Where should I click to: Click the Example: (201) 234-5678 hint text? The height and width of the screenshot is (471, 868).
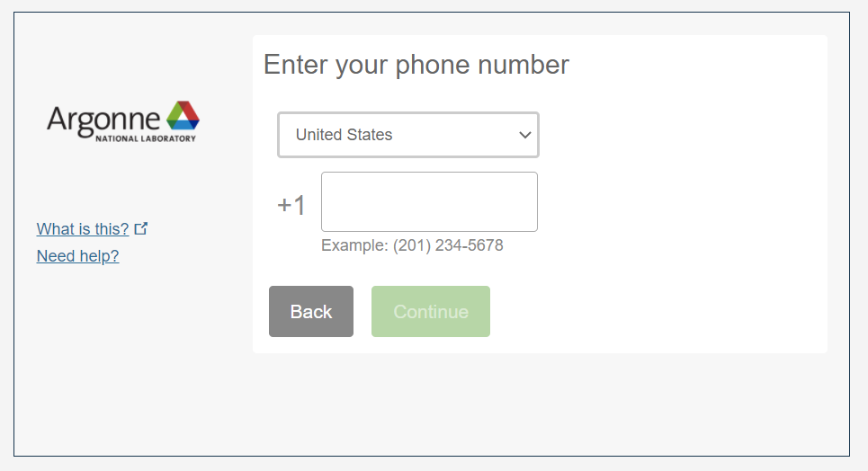412,245
